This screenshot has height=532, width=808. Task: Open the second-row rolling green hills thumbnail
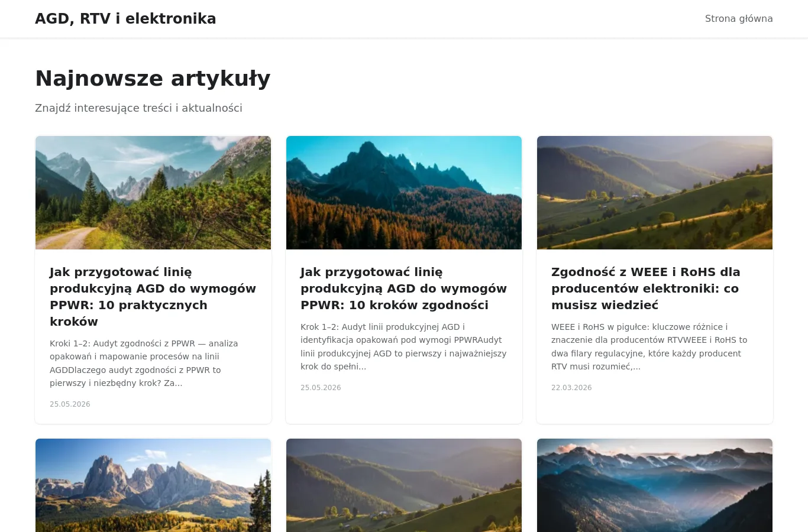[404, 485]
